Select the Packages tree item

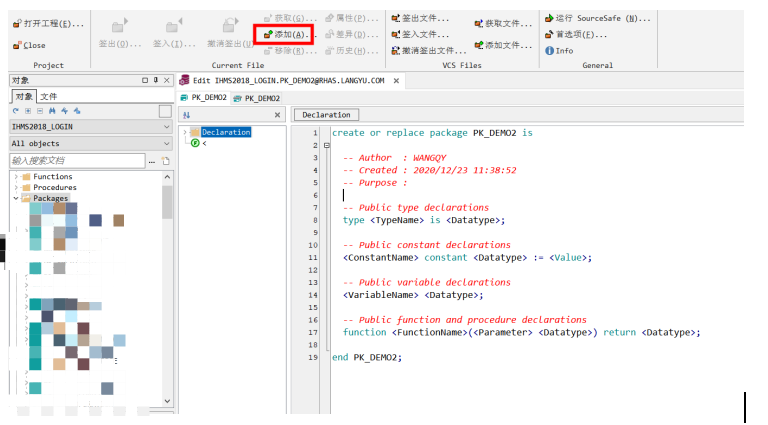coord(50,198)
